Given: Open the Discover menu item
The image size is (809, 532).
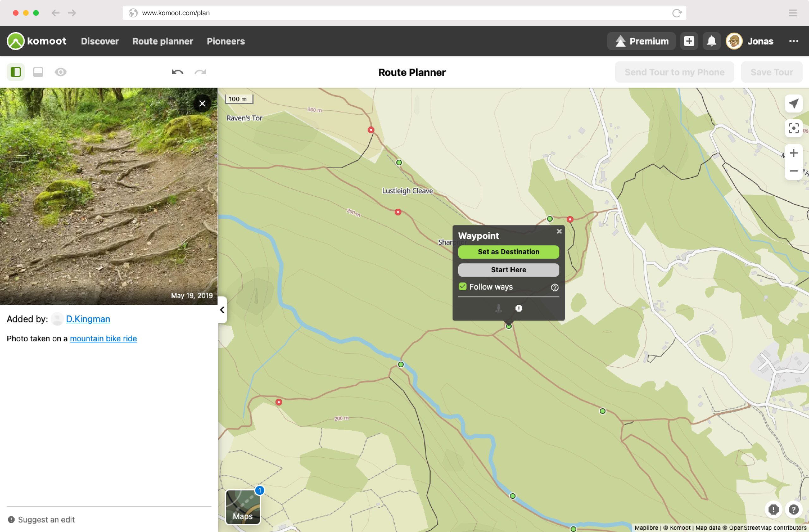Looking at the screenshot, I should click(x=100, y=41).
